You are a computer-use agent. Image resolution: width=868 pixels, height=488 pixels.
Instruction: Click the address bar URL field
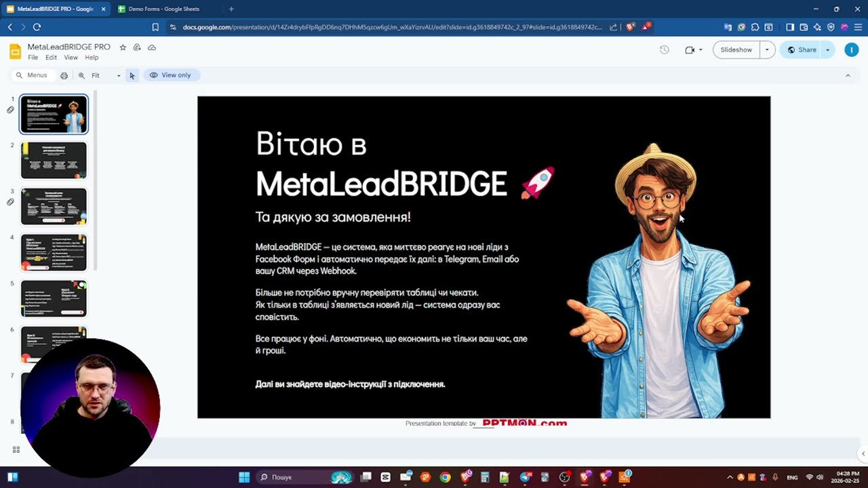click(x=392, y=27)
